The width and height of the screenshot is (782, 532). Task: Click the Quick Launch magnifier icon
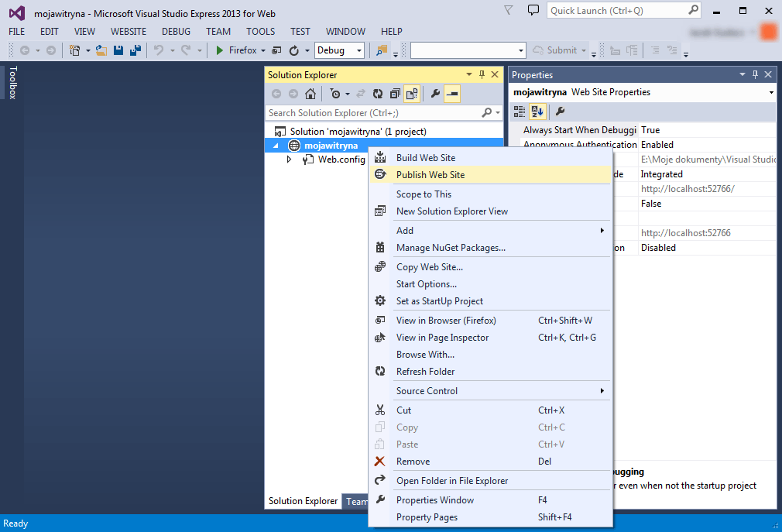click(693, 10)
